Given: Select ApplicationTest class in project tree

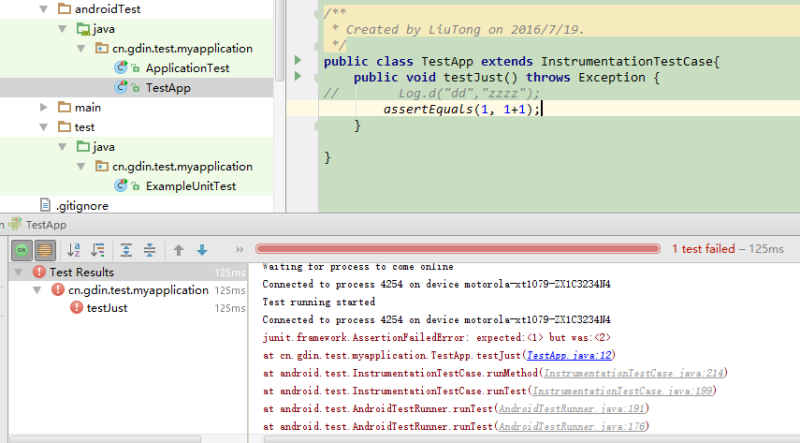Looking at the screenshot, I should tap(187, 68).
